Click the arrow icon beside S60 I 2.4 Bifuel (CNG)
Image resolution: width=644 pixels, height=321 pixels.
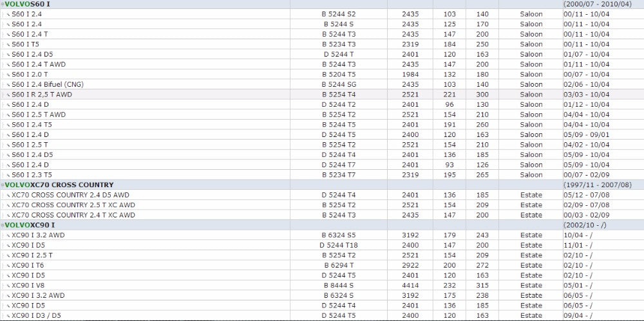coord(8,84)
